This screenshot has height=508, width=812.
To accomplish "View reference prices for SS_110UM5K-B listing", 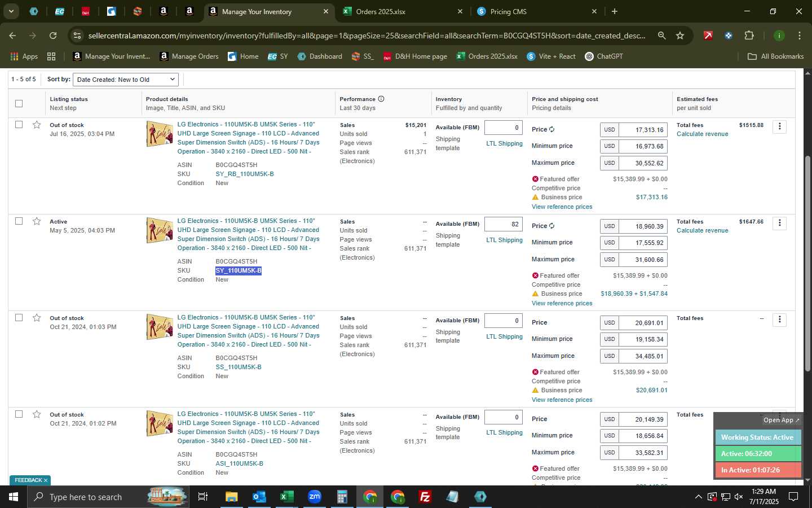I will point(562,400).
